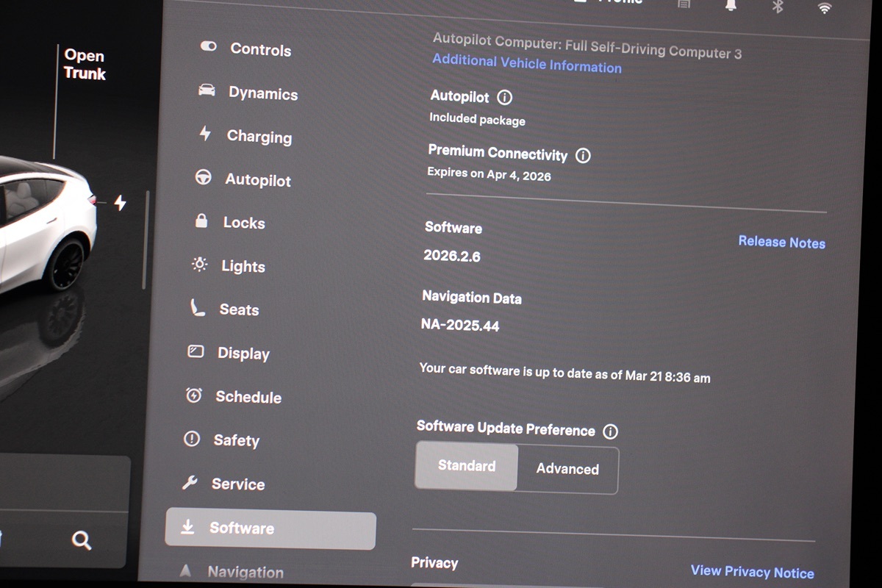Click the Seats seat icon
Viewport: 882px width, 588px height.
click(197, 307)
